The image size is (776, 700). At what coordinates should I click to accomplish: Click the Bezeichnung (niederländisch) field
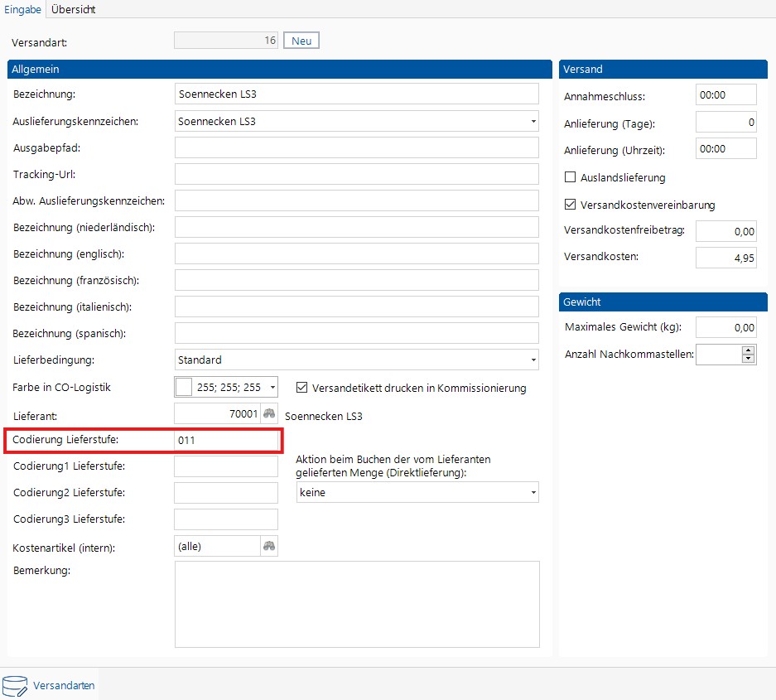(x=356, y=227)
